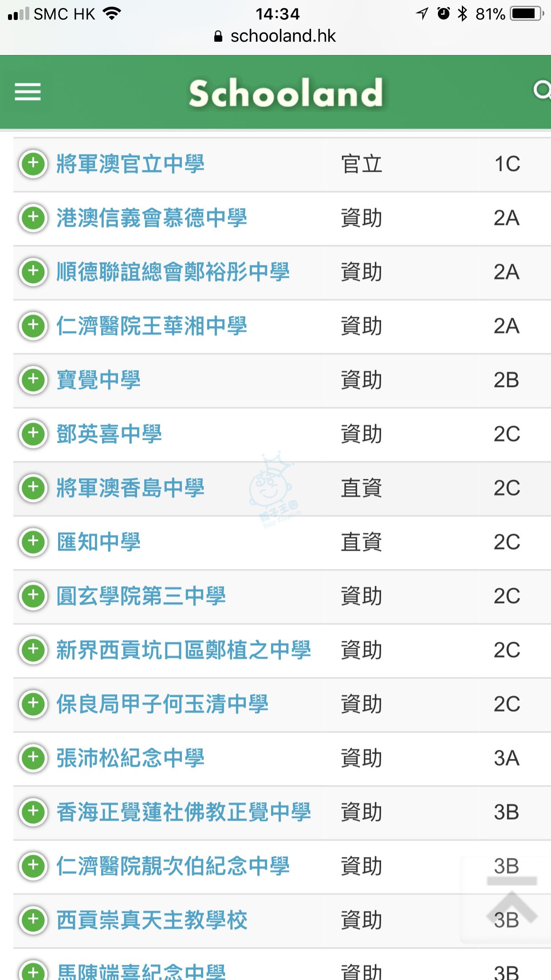The image size is (551, 980).
Task: Open the hamburger menu
Action: click(28, 92)
